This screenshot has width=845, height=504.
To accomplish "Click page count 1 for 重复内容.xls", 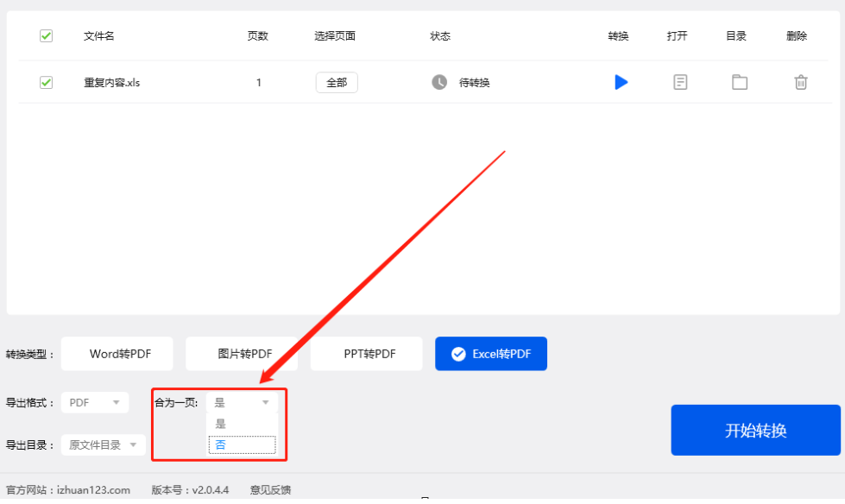I will click(259, 83).
